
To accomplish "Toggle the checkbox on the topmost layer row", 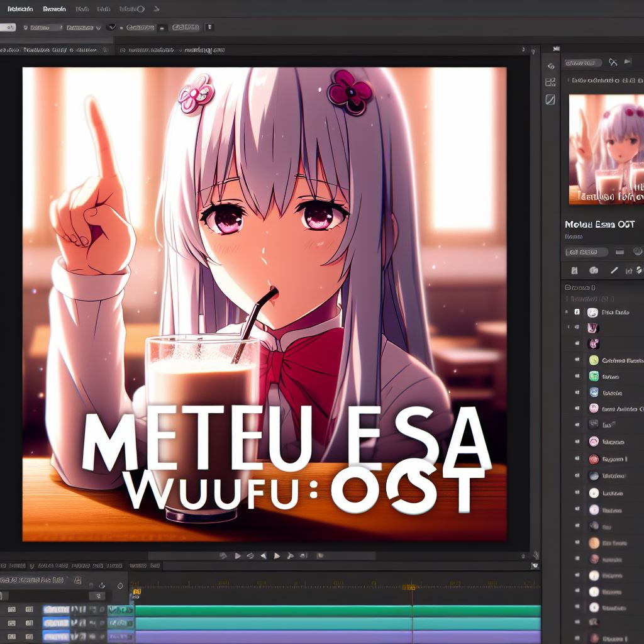I will (577, 312).
